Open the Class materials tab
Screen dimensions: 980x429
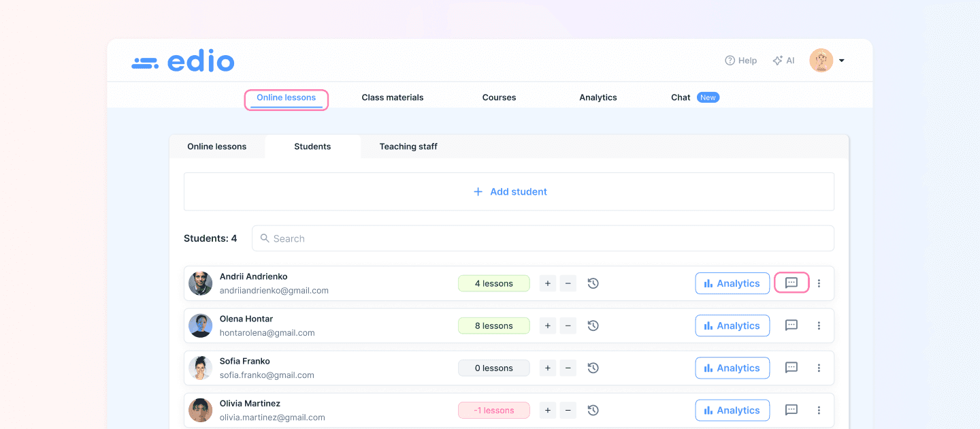pos(393,97)
